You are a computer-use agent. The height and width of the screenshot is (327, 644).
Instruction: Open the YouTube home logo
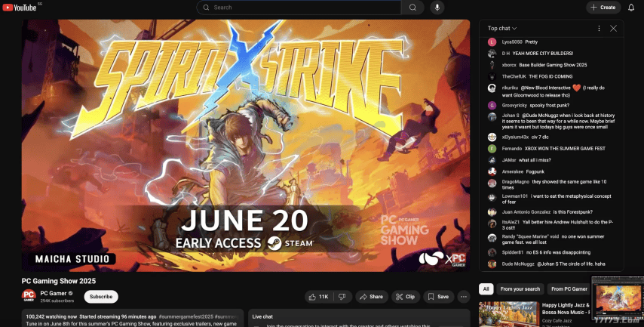click(x=20, y=8)
